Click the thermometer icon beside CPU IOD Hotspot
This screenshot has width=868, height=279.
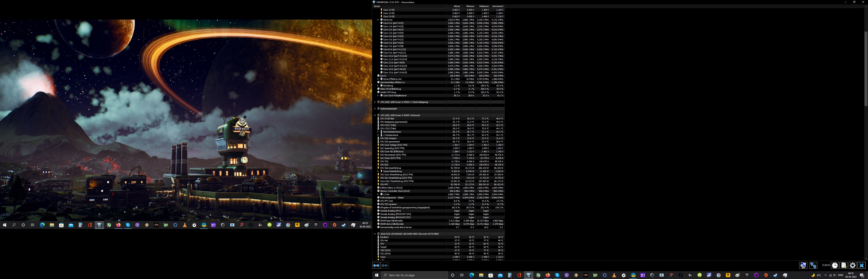click(x=378, y=139)
